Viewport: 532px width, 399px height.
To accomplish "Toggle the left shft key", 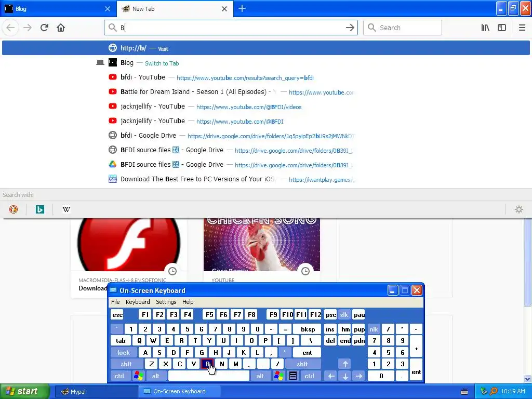I will pyautogui.click(x=126, y=364).
